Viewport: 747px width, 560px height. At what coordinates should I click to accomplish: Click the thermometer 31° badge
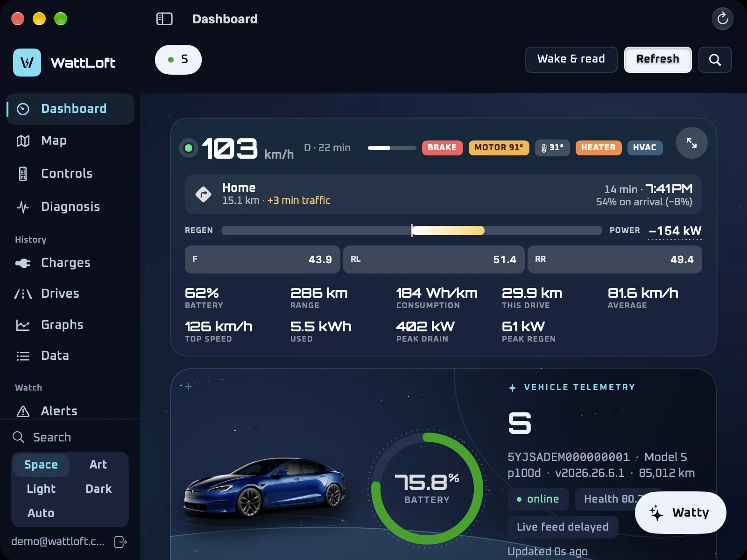[552, 147]
